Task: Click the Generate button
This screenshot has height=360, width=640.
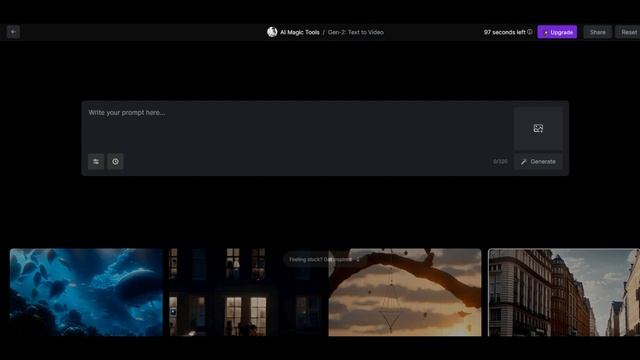Action: click(x=538, y=162)
